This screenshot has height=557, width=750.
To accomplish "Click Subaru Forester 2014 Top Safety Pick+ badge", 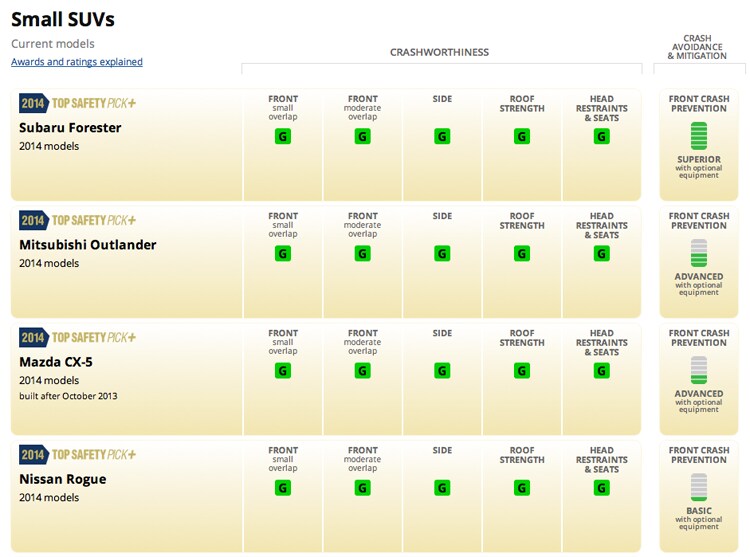I will tap(77, 103).
